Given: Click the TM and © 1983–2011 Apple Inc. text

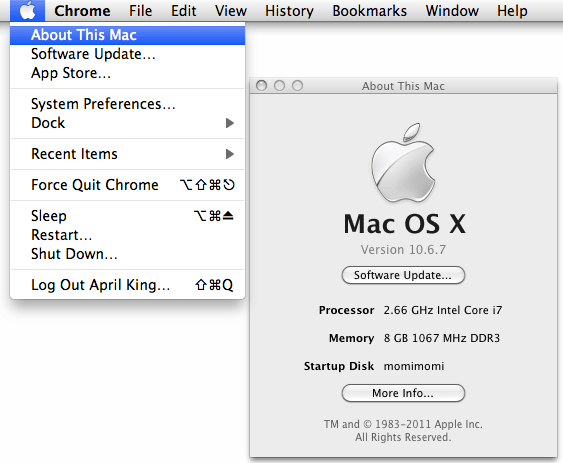Looking at the screenshot, I should tap(403, 424).
